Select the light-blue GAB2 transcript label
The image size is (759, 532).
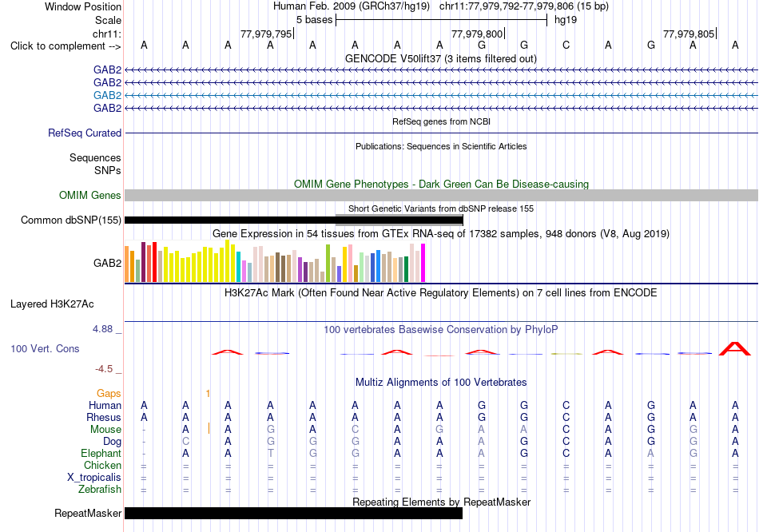pyautogui.click(x=108, y=95)
